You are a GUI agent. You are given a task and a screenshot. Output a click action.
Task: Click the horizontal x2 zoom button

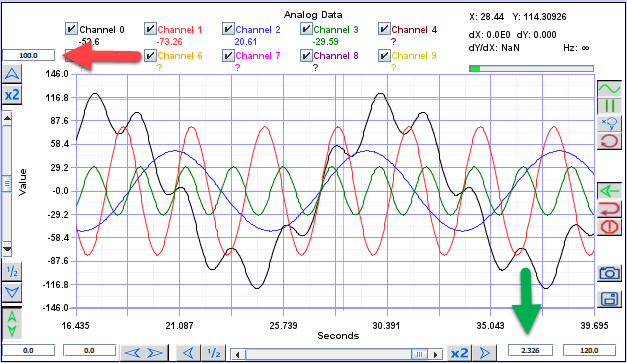(459, 353)
